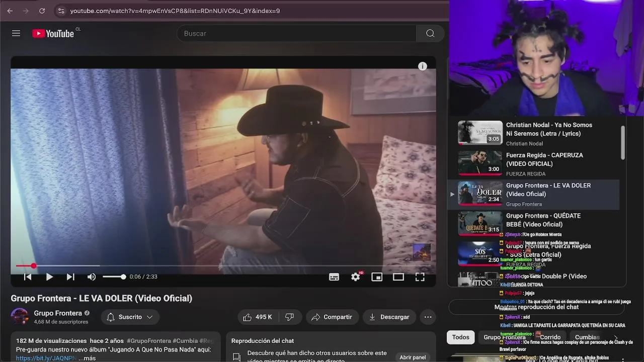This screenshot has width=644, height=362.
Task: Play SOS (Letra Oficial) playlist item
Action: (x=533, y=254)
